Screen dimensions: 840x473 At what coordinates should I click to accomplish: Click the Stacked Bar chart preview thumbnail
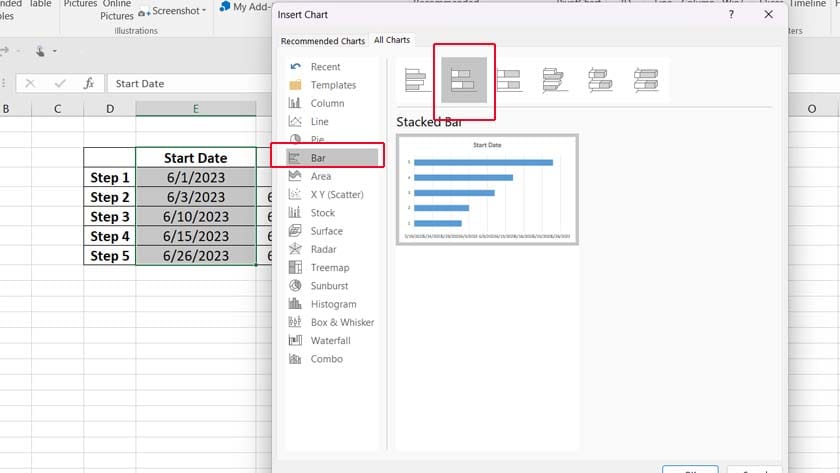[487, 190]
